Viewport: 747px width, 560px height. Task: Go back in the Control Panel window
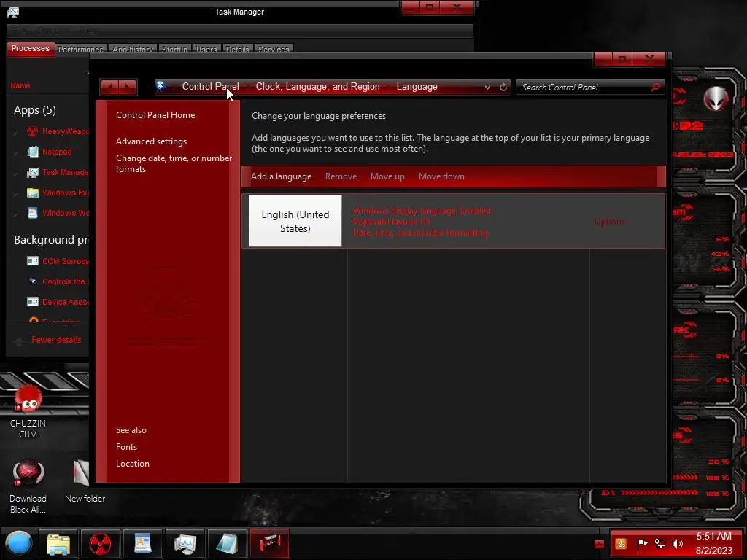[110, 87]
